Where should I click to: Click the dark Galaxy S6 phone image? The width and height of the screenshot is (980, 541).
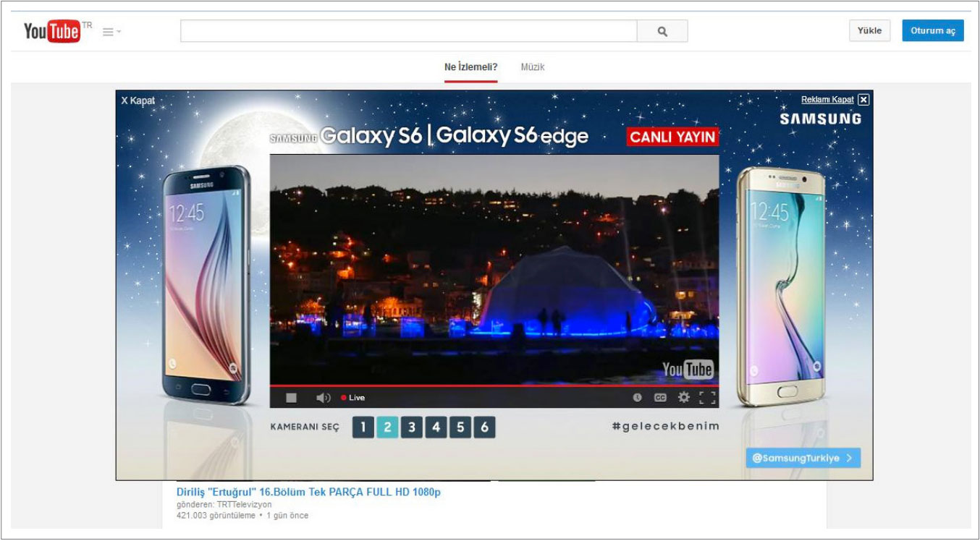(206, 285)
